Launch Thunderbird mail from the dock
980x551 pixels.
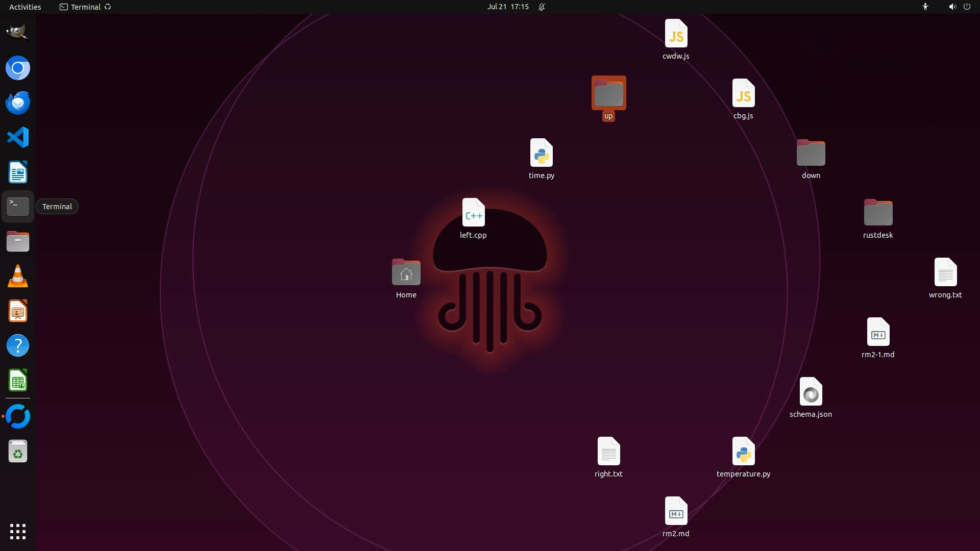(x=18, y=103)
